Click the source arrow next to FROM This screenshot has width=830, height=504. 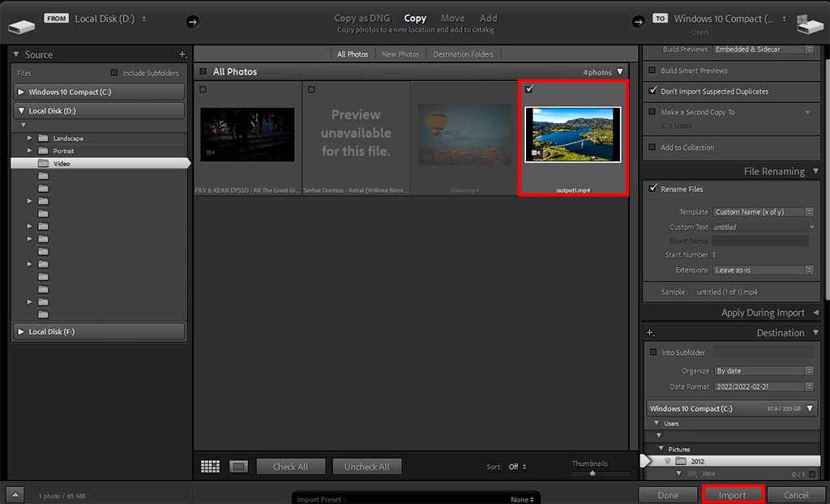[x=193, y=22]
